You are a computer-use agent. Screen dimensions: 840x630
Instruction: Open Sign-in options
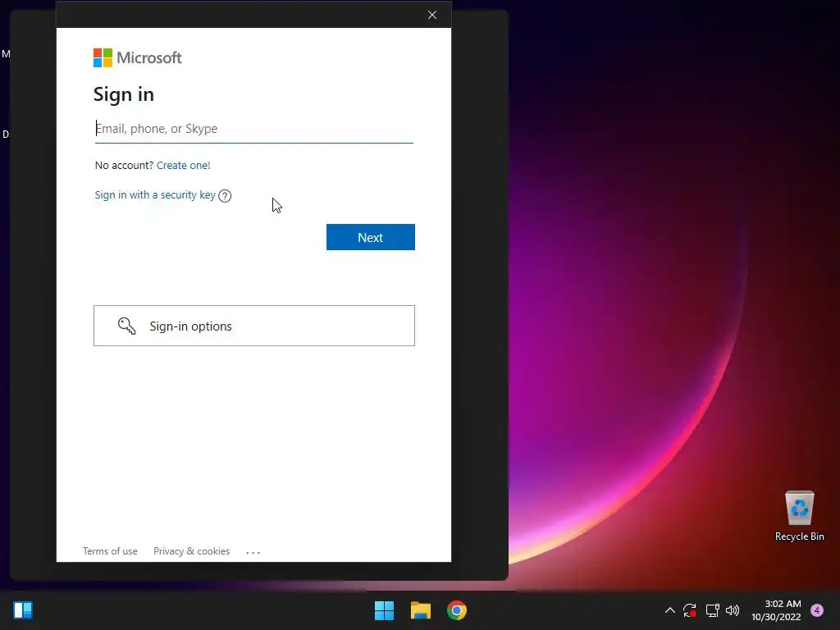pyautogui.click(x=254, y=326)
